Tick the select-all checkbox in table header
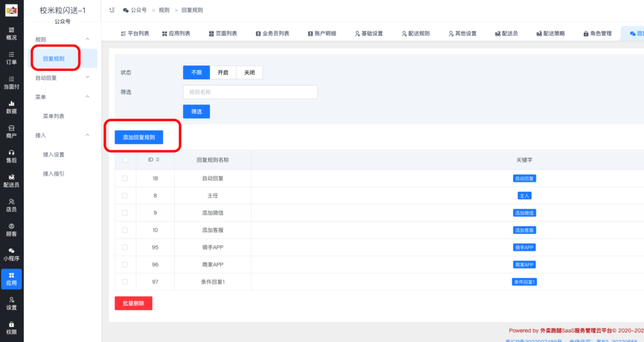The height and width of the screenshot is (342, 644). (125, 160)
